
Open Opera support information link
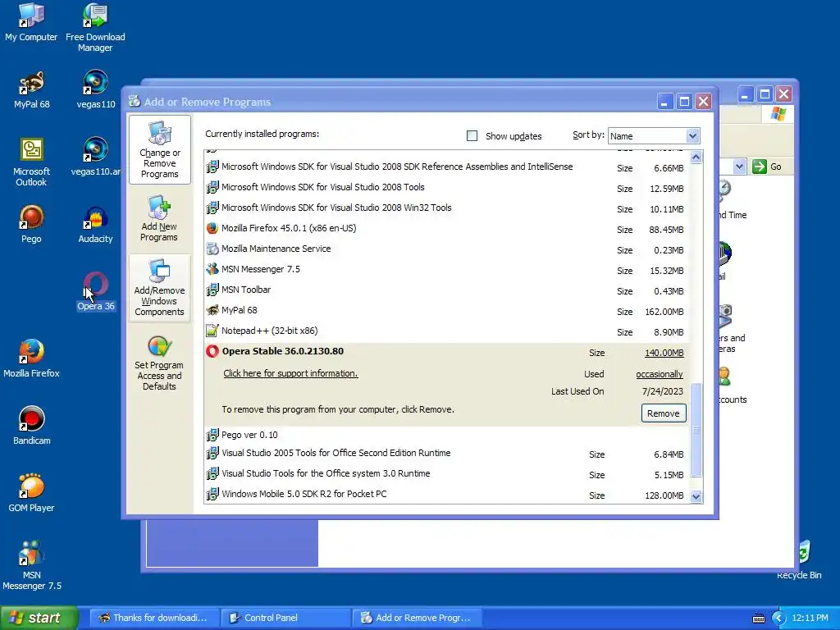click(291, 373)
